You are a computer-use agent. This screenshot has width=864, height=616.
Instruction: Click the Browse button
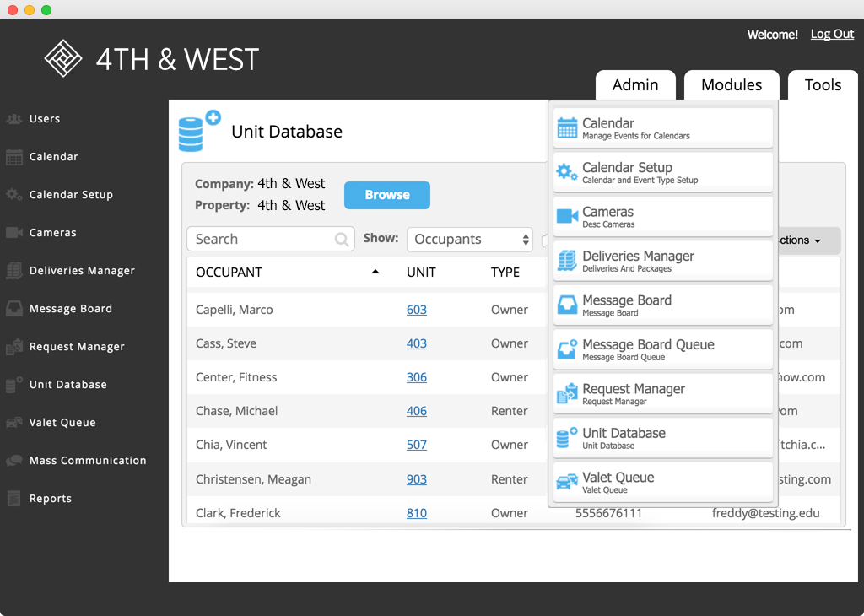(x=386, y=195)
